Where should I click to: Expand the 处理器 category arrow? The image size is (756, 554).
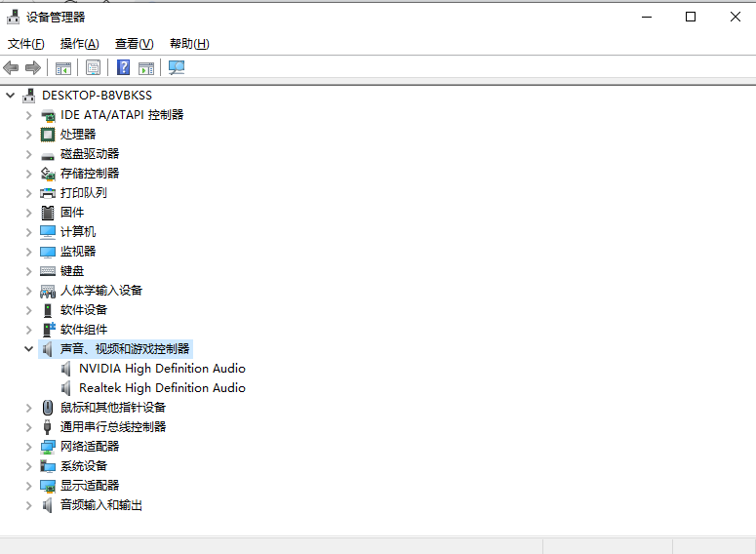[29, 135]
